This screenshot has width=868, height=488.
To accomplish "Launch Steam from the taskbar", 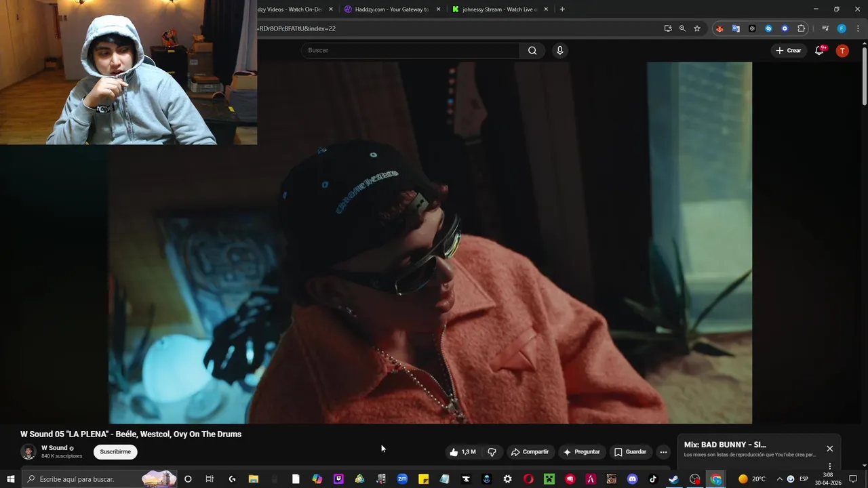I will point(674,479).
